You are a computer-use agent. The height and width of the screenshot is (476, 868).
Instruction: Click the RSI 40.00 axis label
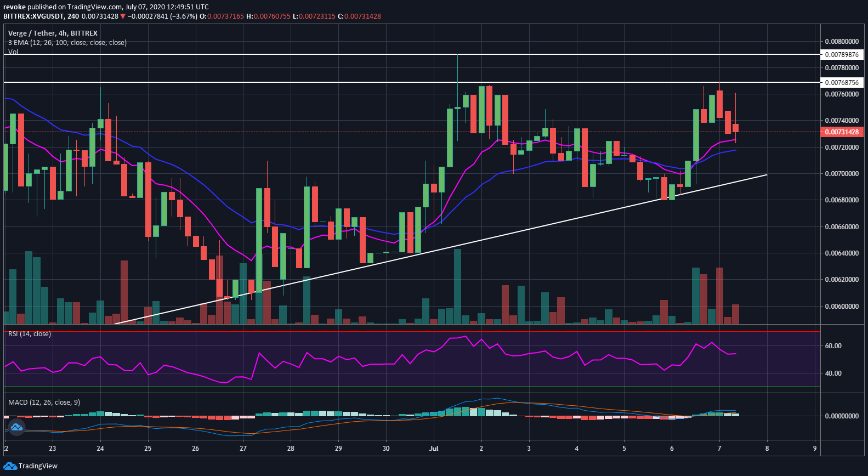[833, 373]
